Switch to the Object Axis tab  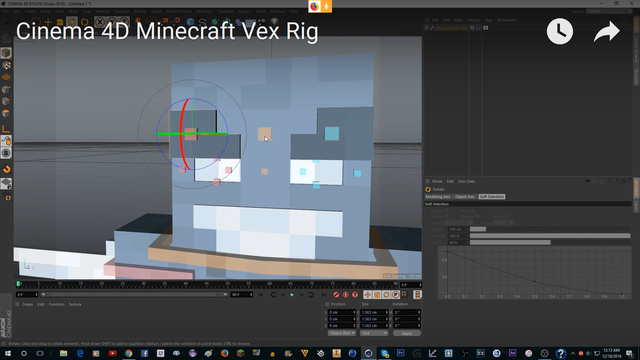(464, 197)
